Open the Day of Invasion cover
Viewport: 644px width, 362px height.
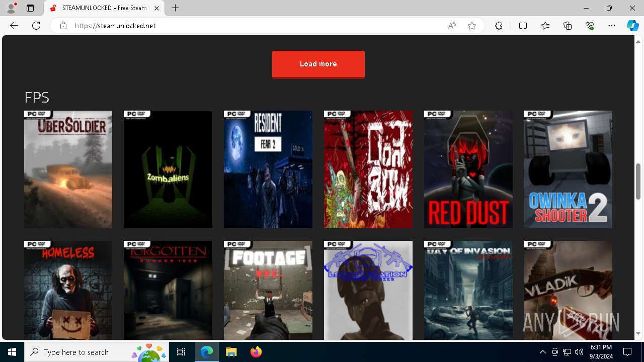[468, 290]
